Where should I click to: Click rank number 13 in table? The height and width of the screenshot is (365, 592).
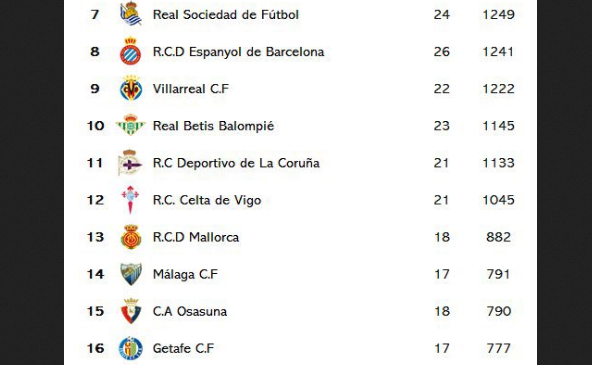click(95, 237)
